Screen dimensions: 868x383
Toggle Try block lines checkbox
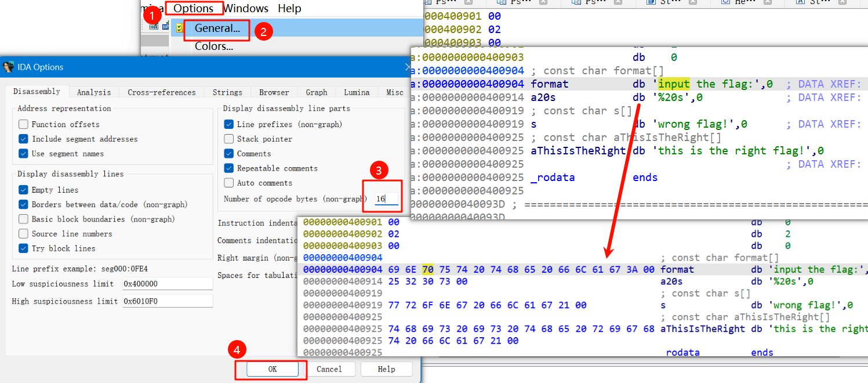coord(23,248)
